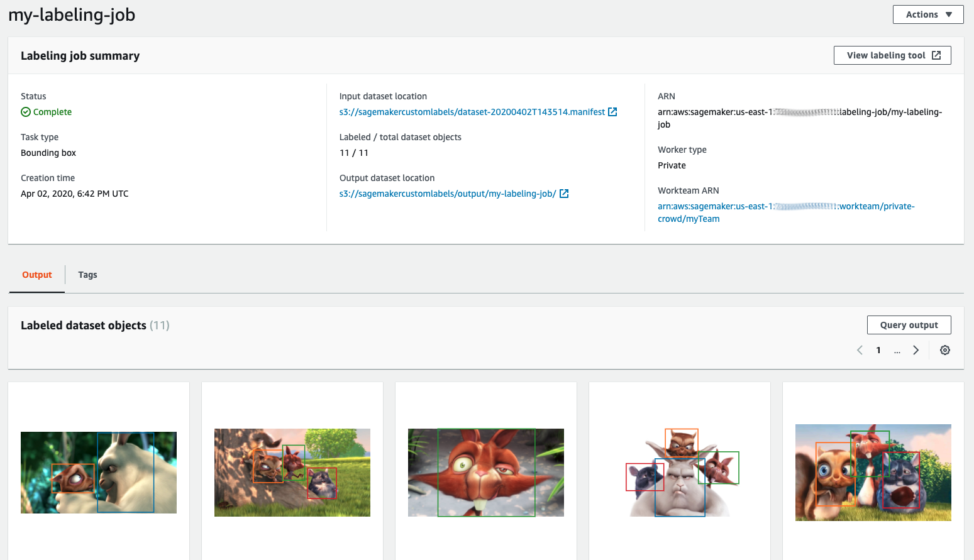Open thumbnail of three animals by tree

coord(292,473)
